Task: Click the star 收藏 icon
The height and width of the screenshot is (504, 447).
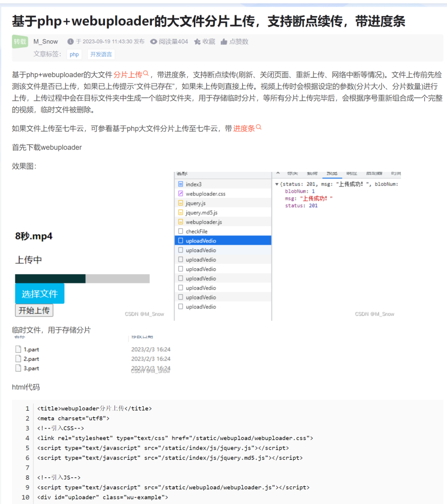Action: (197, 41)
